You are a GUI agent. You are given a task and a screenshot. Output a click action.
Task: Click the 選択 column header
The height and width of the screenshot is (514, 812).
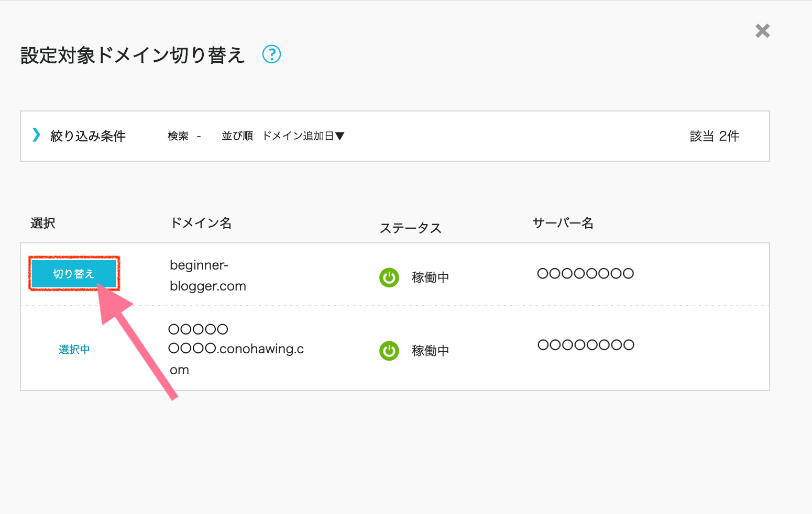tap(43, 224)
